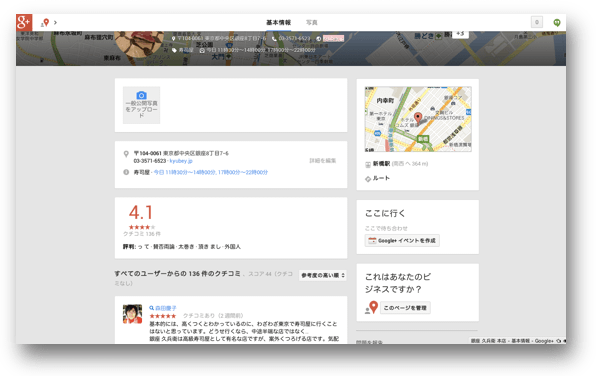The height and width of the screenshot is (376, 596).
Task: Open the Local pin navigation menu
Action: coord(46,23)
